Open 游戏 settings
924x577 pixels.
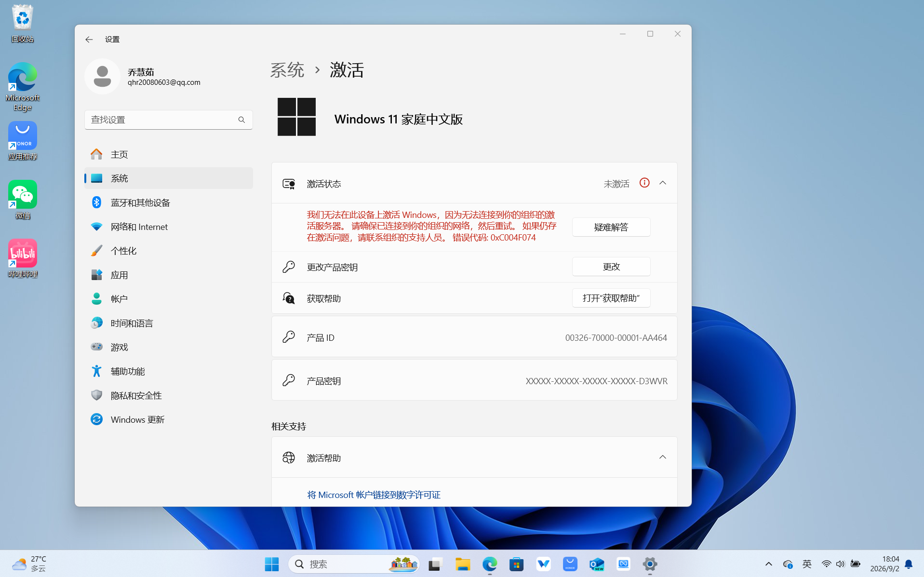point(168,347)
